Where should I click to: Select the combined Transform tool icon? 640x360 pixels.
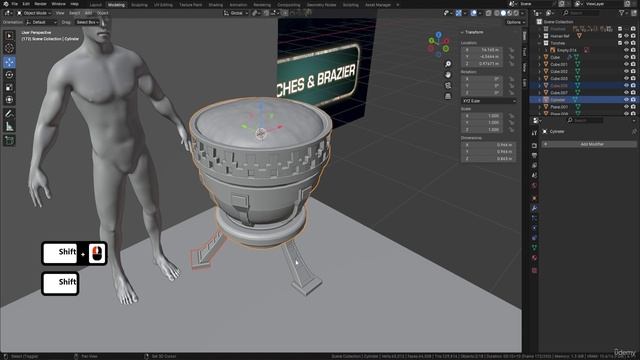[x=9, y=100]
